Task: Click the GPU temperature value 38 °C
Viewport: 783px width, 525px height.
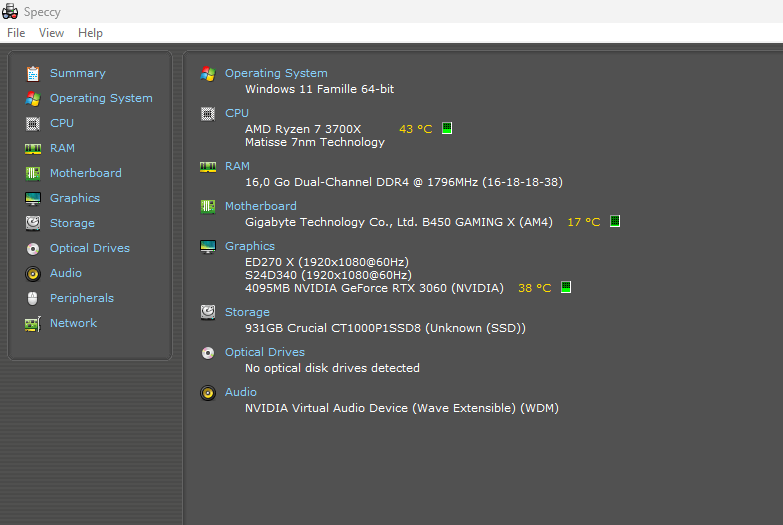Action: [x=535, y=288]
